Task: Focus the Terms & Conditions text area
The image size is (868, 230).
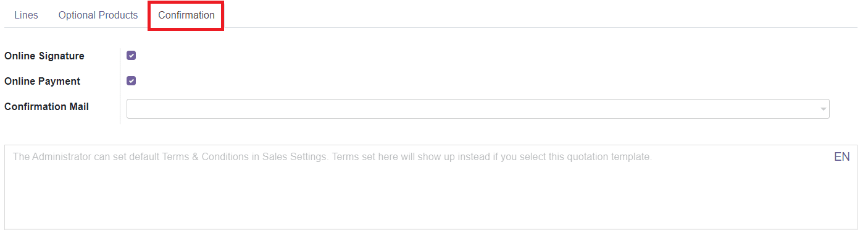Action: coord(431,187)
